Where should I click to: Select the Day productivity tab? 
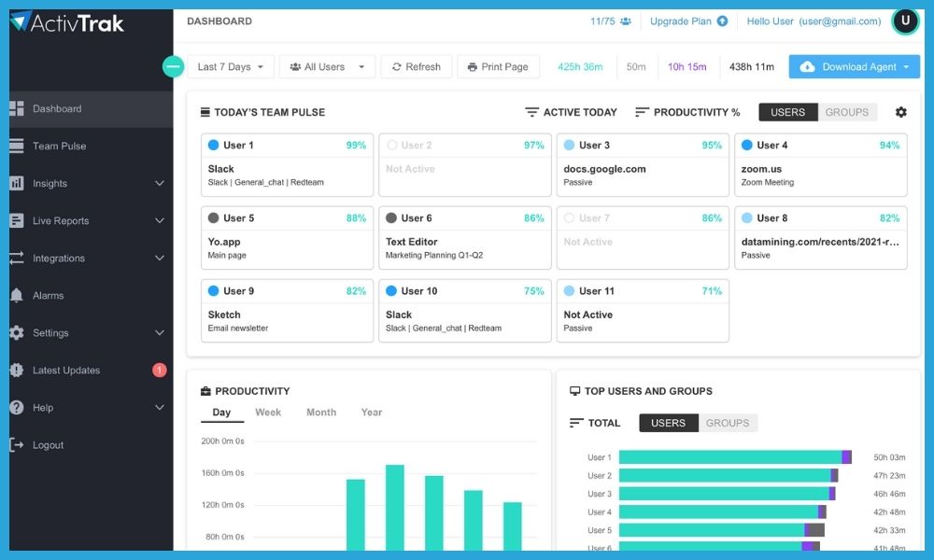coord(221,413)
